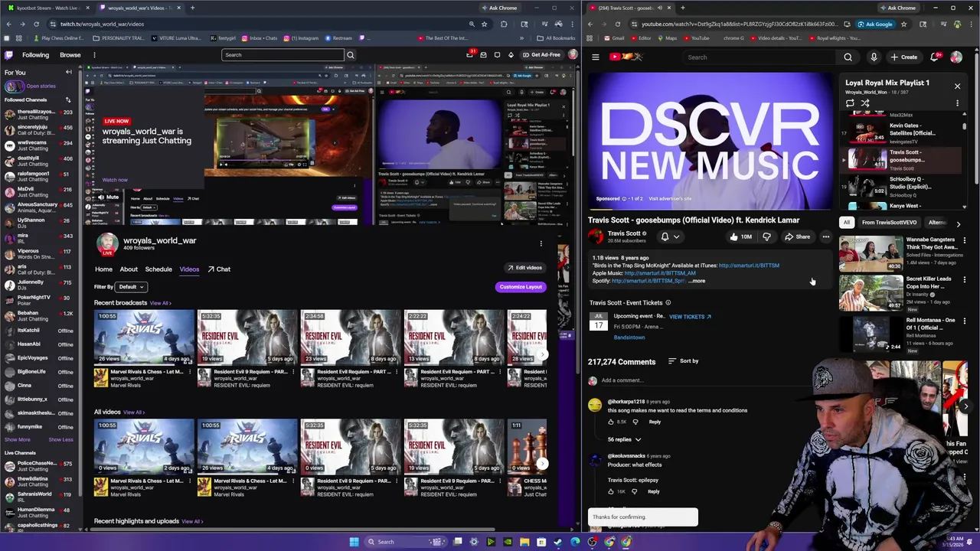The height and width of the screenshot is (551, 980).
Task: Open the VIEW TICKETS link
Action: [690, 317]
